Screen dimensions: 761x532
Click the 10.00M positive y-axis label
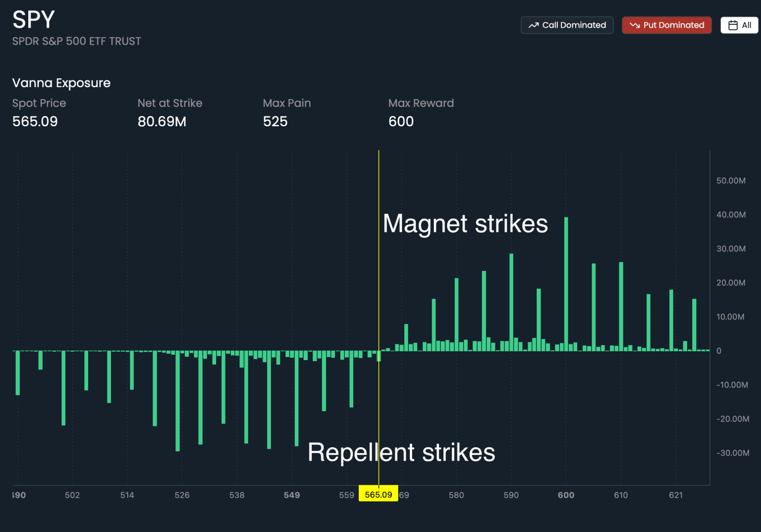(730, 317)
